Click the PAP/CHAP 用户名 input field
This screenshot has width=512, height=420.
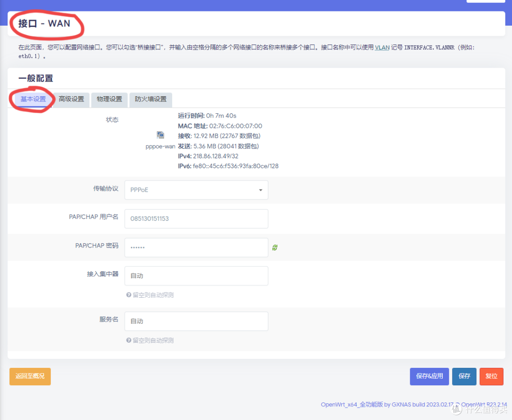(196, 219)
